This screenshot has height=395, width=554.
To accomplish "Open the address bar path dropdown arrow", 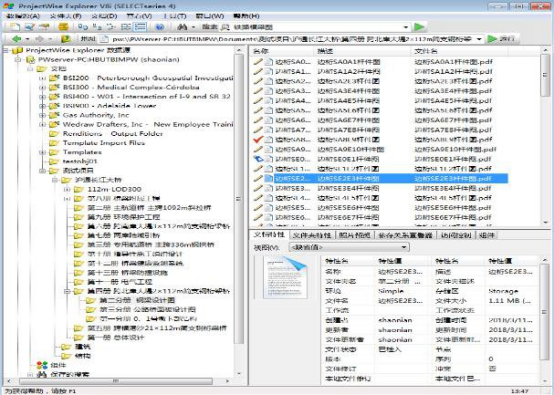I will (x=479, y=39).
